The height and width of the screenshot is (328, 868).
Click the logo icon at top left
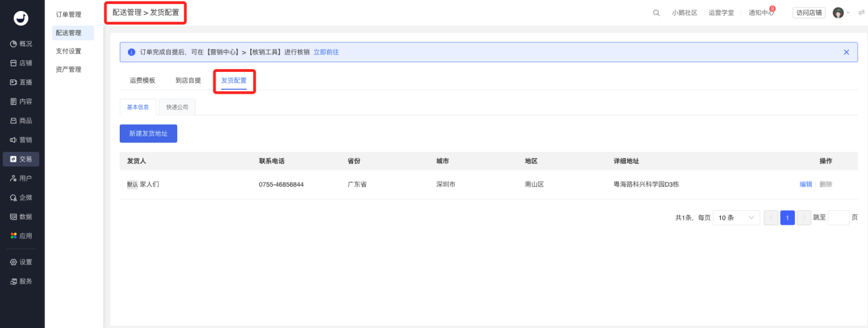click(21, 18)
